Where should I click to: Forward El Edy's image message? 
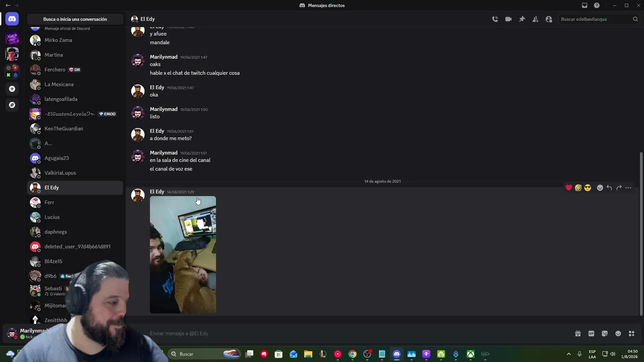point(619,188)
